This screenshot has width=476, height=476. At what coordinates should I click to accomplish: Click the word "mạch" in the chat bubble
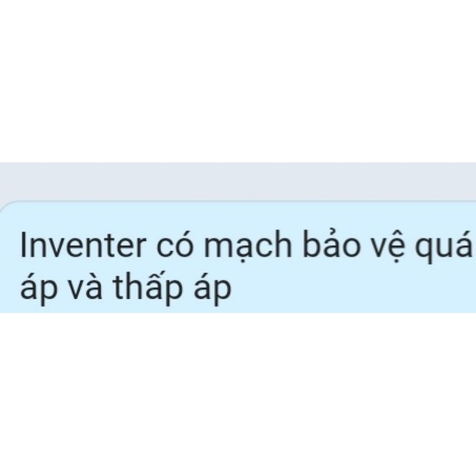248,245
